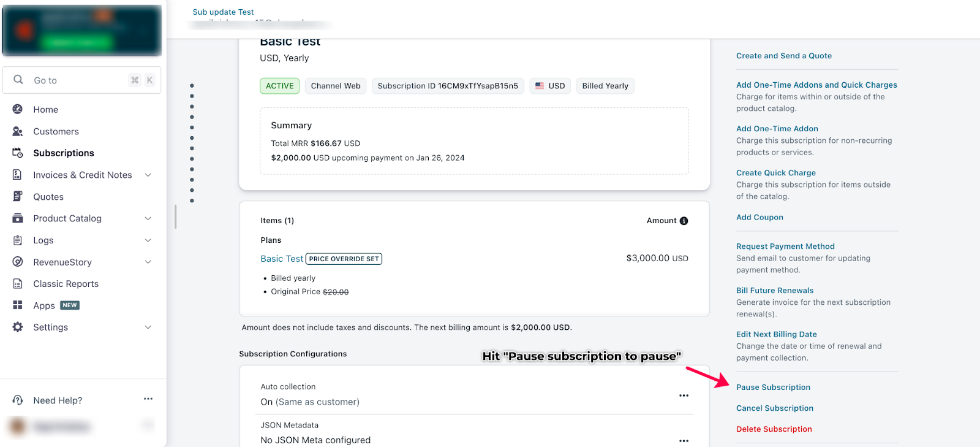
Task: Click the Quotes document icon
Action: (18, 197)
